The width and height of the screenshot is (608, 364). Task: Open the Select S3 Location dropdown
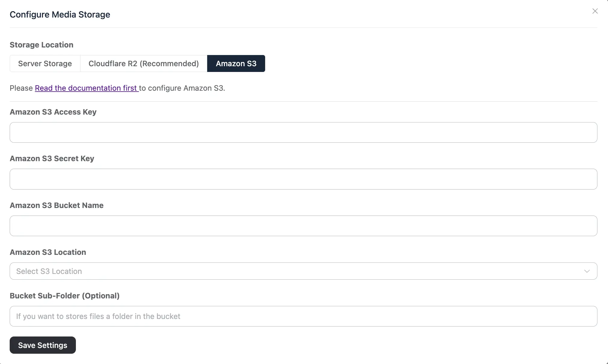point(303,271)
